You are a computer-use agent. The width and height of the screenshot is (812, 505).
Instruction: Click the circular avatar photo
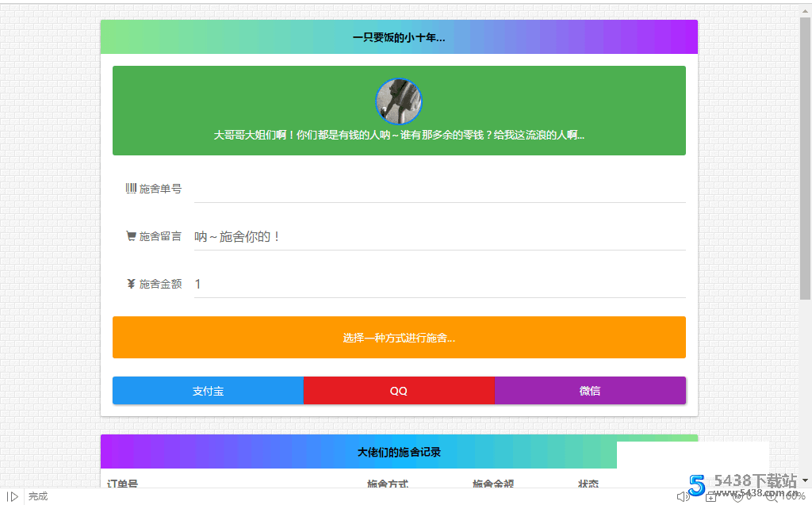(399, 101)
